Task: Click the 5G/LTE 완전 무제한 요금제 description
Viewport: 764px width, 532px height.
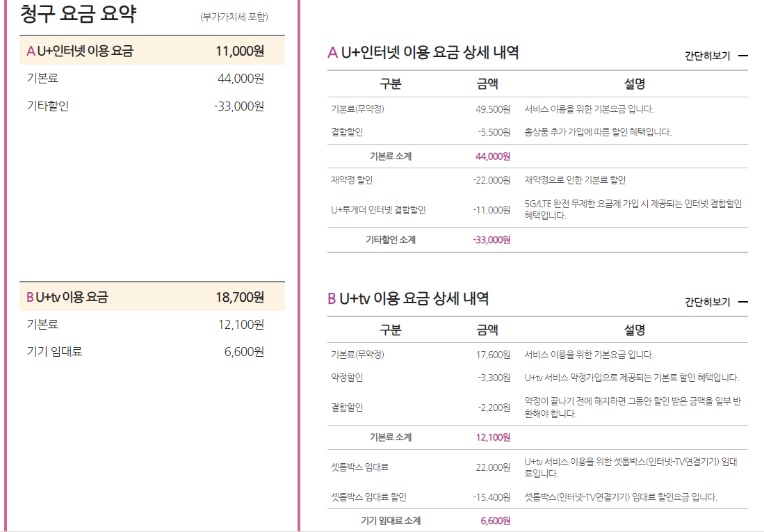Action: (x=633, y=210)
